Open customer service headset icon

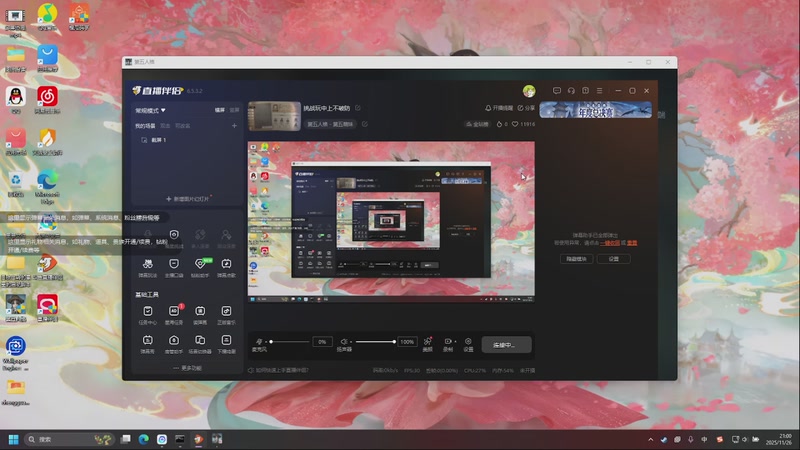point(571,91)
